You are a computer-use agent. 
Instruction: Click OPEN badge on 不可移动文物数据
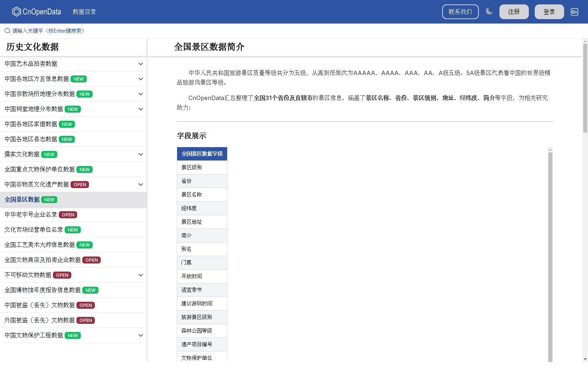point(62,275)
